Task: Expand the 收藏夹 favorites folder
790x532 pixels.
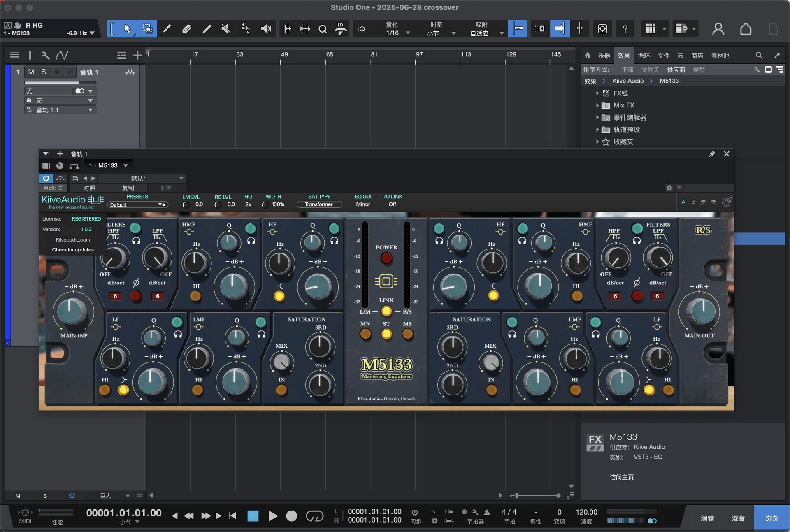Action: [x=597, y=142]
